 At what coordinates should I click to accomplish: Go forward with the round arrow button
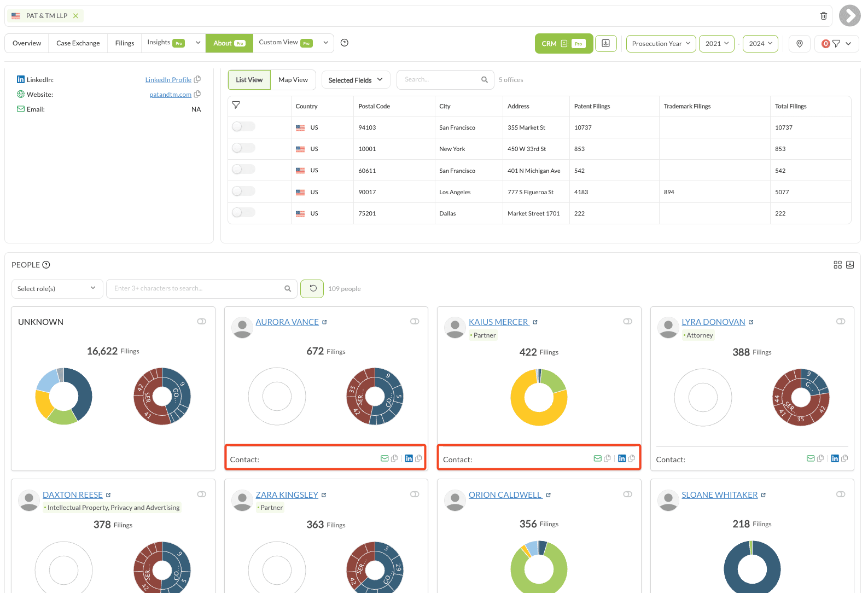coord(849,16)
